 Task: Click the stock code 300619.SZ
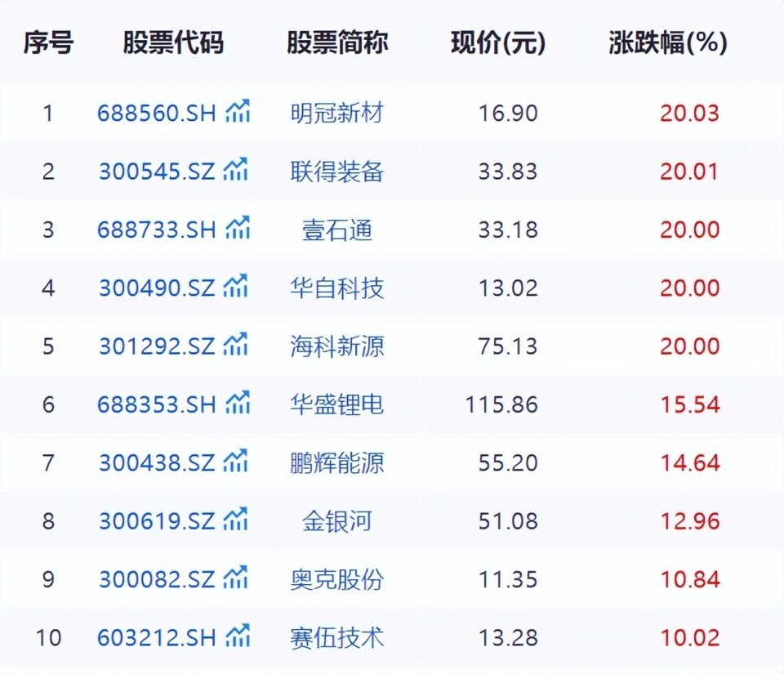coord(155,520)
